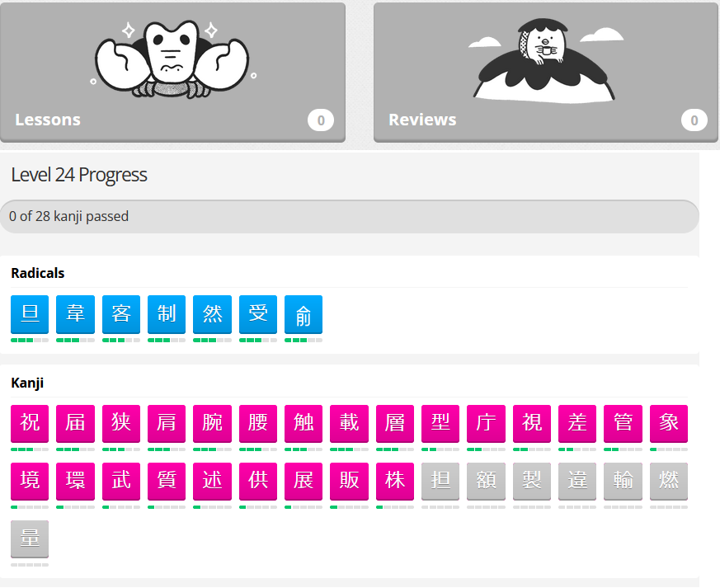
Task: Click the 層 kanji tile
Action: pyautogui.click(x=395, y=424)
